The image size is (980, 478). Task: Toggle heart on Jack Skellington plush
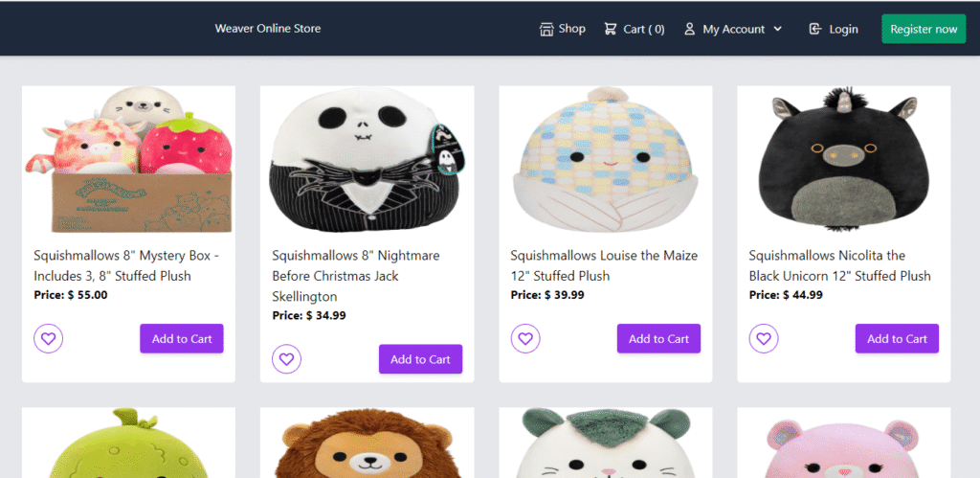pyautogui.click(x=286, y=359)
